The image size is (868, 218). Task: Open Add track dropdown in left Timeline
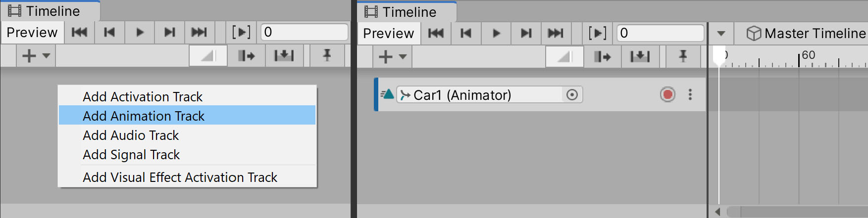36,56
